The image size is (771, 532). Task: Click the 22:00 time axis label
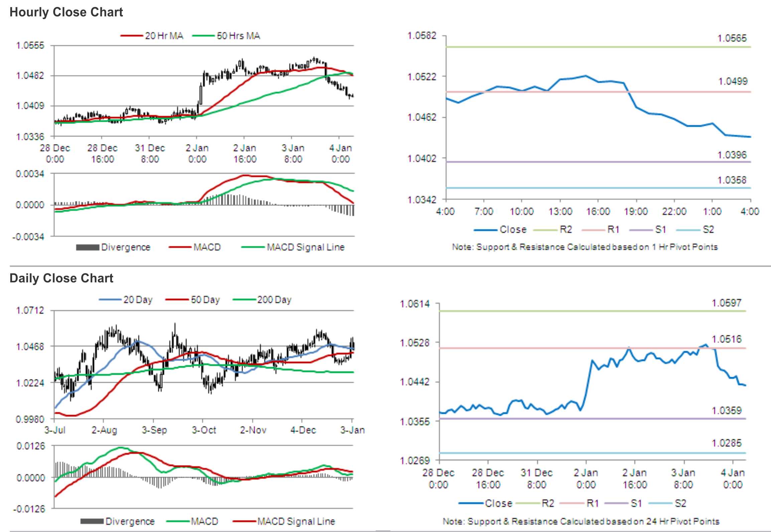(x=674, y=212)
